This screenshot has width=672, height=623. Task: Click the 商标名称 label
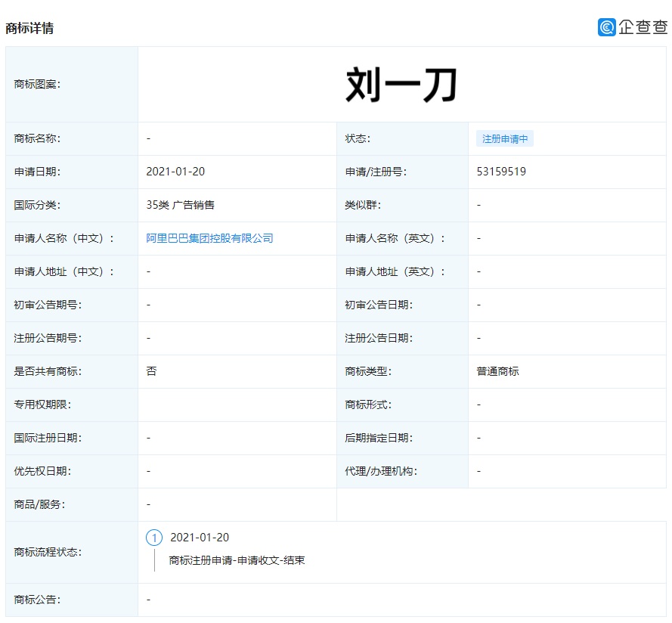(37, 138)
